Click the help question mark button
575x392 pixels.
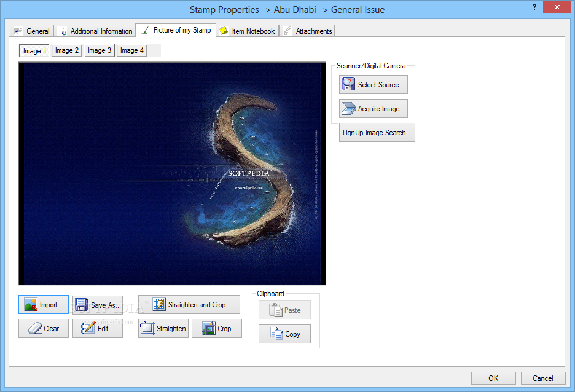(x=534, y=7)
